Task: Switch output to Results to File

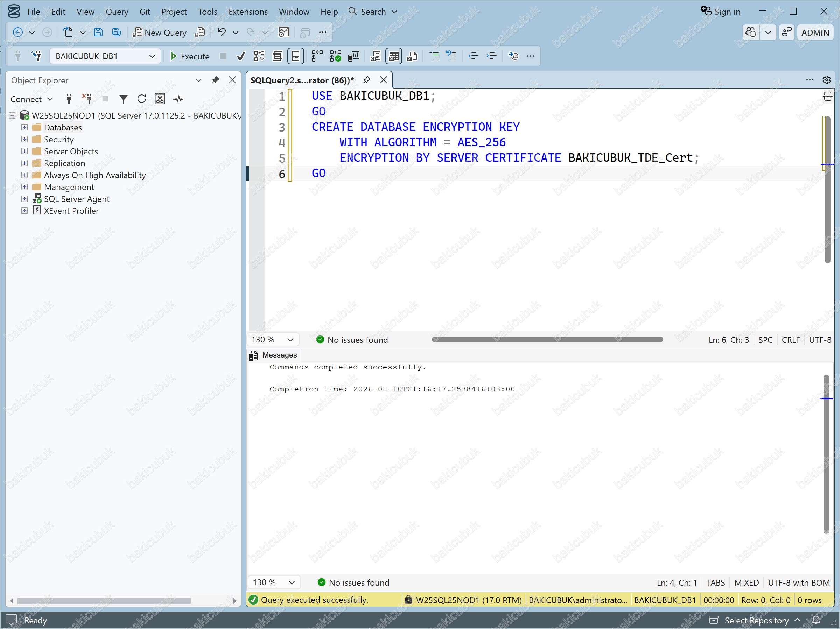Action: 412,56
